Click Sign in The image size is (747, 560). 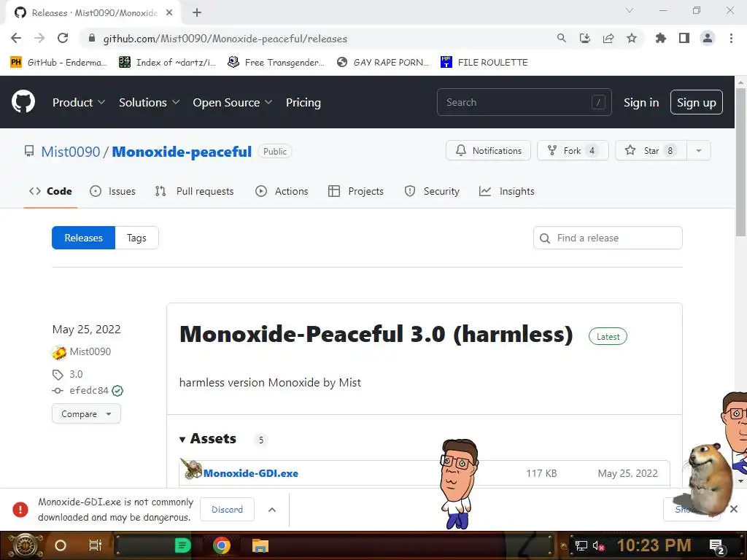click(x=641, y=102)
